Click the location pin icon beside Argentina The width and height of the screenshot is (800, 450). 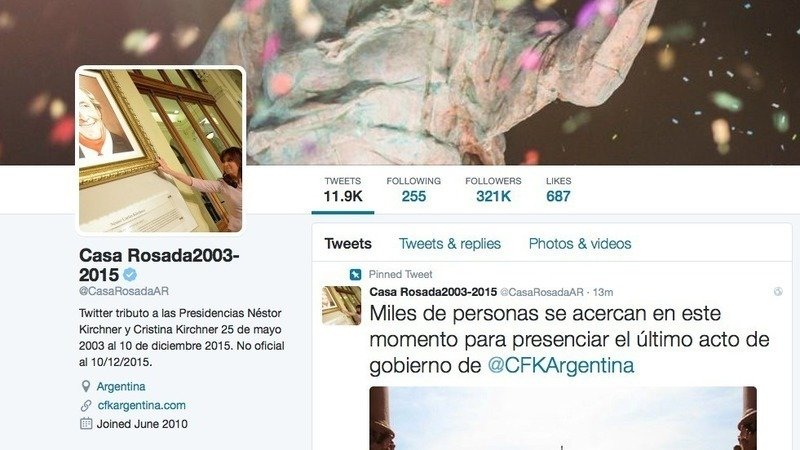(86, 386)
